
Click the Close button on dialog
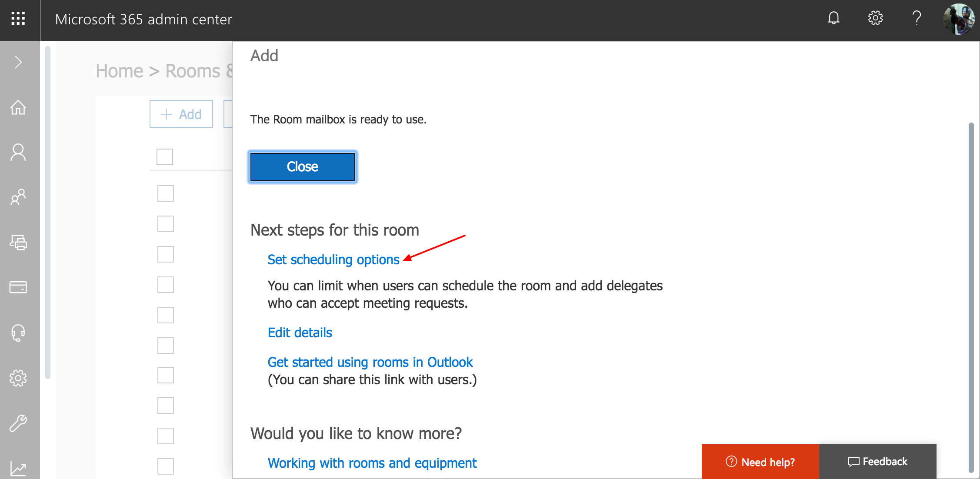pos(303,166)
